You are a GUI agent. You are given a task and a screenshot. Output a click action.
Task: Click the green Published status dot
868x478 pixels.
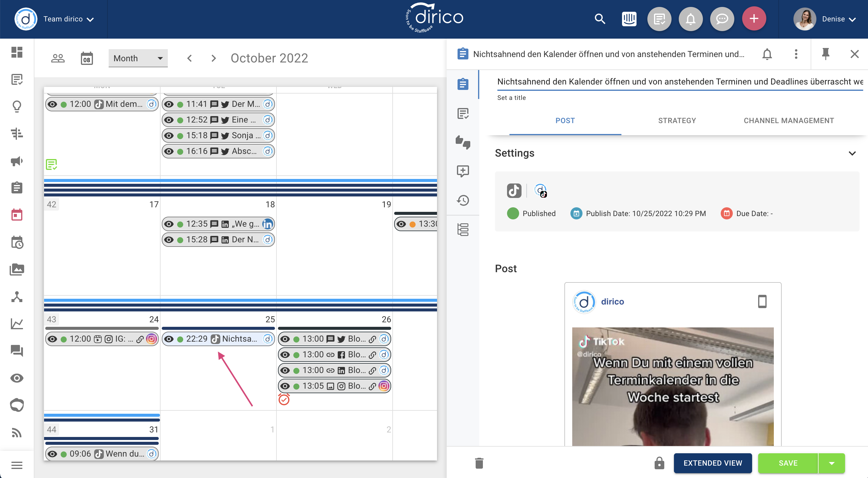513,214
